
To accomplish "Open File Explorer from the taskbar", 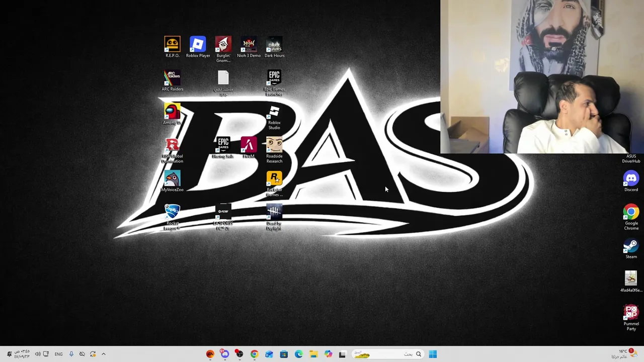I will coord(313,354).
